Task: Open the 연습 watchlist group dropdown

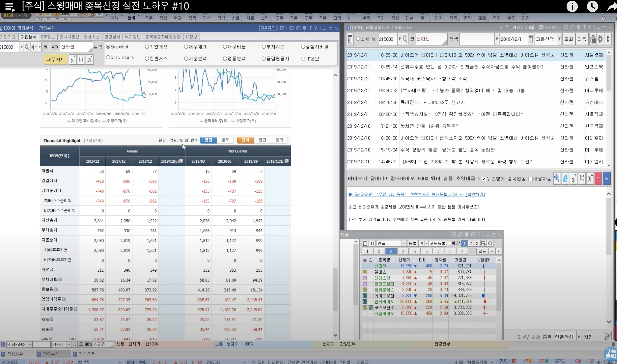Action: click(x=404, y=243)
